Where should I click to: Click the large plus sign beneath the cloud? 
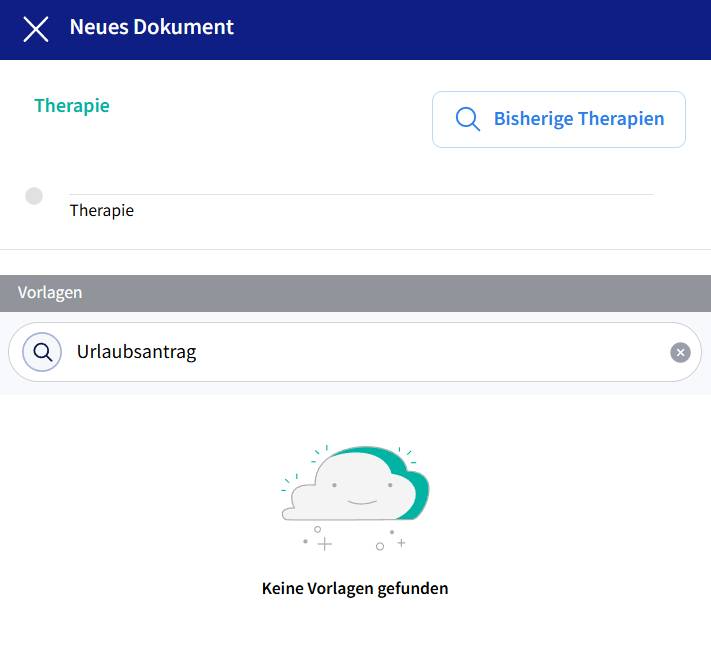[x=324, y=544]
